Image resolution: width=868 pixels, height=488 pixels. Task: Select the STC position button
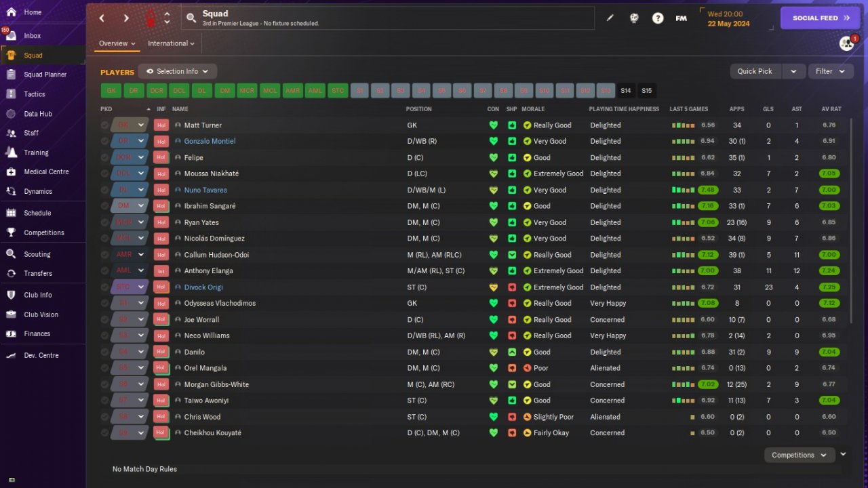tap(337, 91)
